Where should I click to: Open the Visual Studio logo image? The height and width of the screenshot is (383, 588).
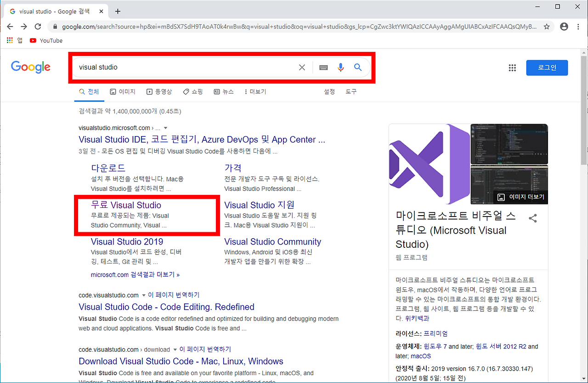[429, 164]
